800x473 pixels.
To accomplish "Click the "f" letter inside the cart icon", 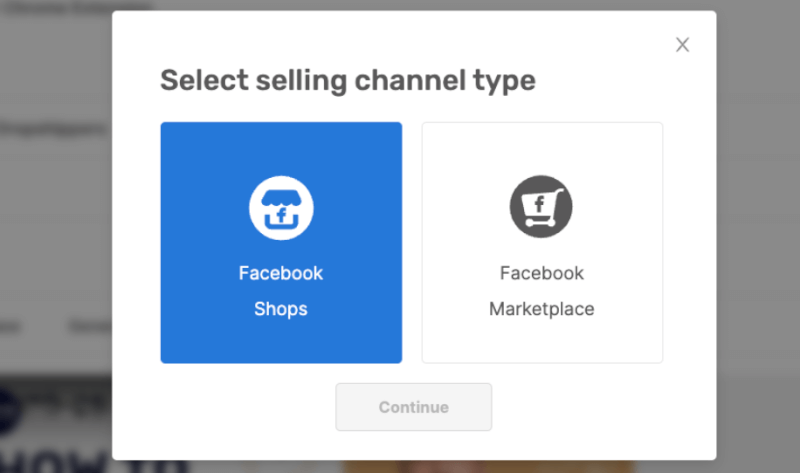I will tap(539, 204).
